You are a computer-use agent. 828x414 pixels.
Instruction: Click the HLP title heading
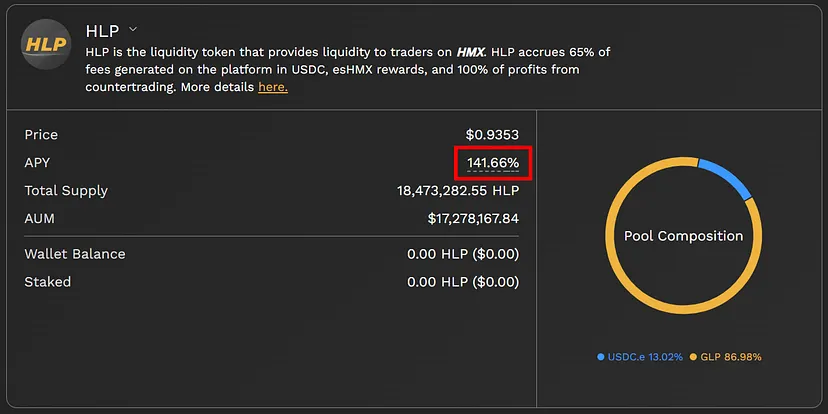coord(102,31)
